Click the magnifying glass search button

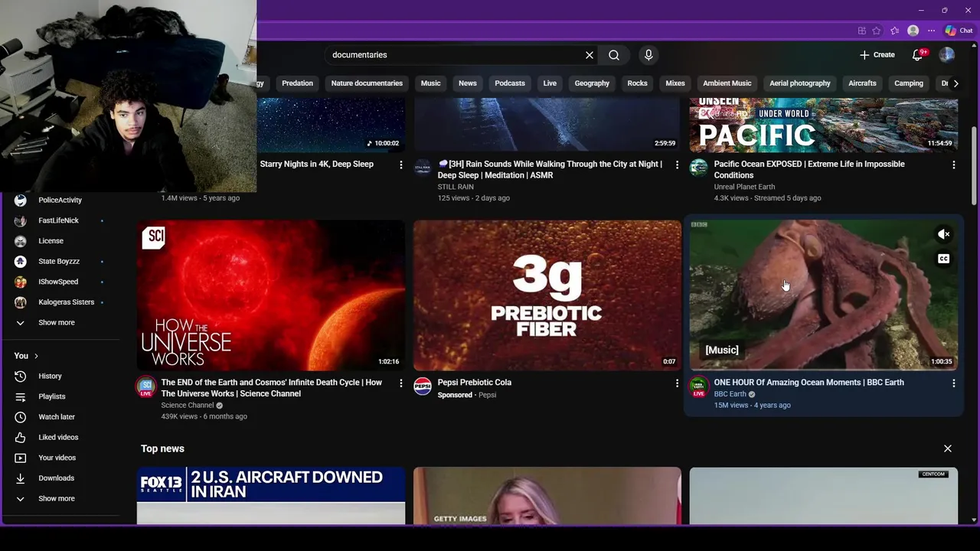click(614, 55)
